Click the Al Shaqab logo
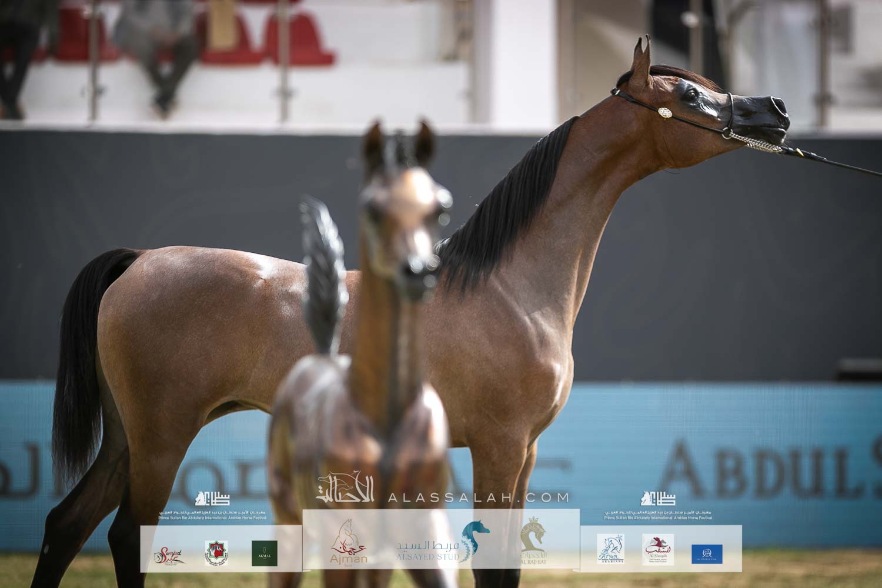The height and width of the screenshot is (588, 882). coord(658,550)
